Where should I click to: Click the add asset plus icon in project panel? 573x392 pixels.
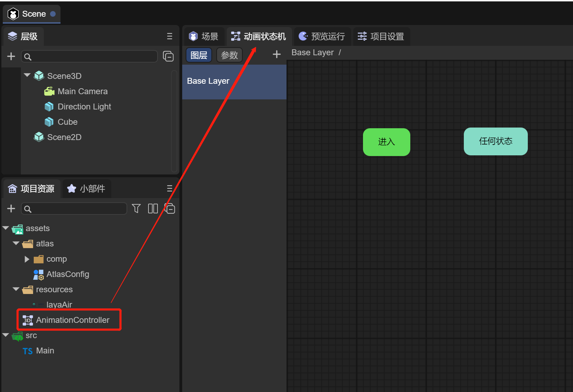pyautogui.click(x=11, y=209)
